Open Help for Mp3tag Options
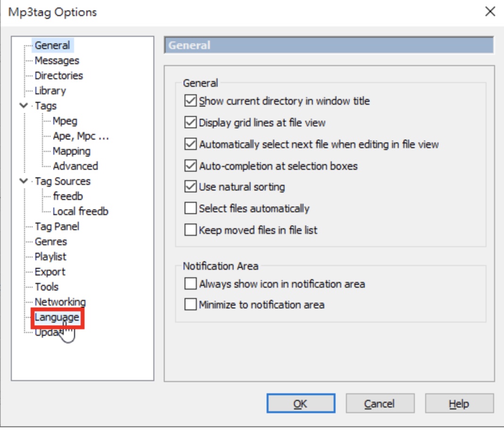Screen dimensions: 504x432 [x=459, y=403]
